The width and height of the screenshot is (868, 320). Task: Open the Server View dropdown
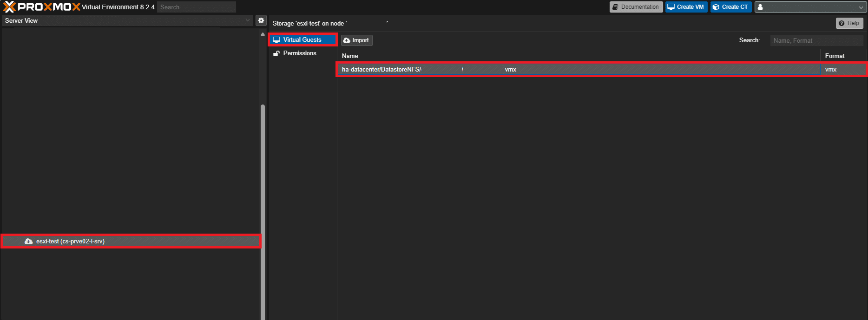(127, 20)
